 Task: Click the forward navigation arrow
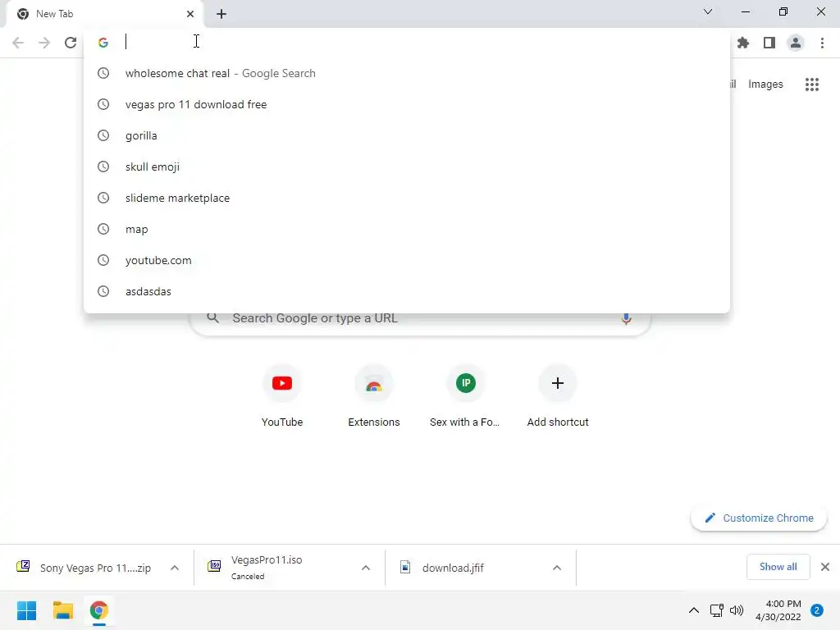(x=44, y=43)
